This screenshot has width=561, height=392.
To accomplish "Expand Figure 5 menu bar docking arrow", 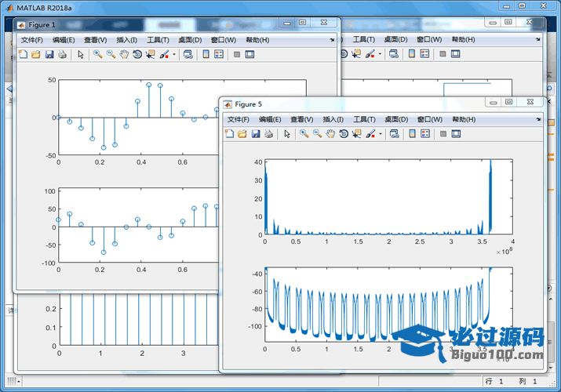I will tap(538, 118).
